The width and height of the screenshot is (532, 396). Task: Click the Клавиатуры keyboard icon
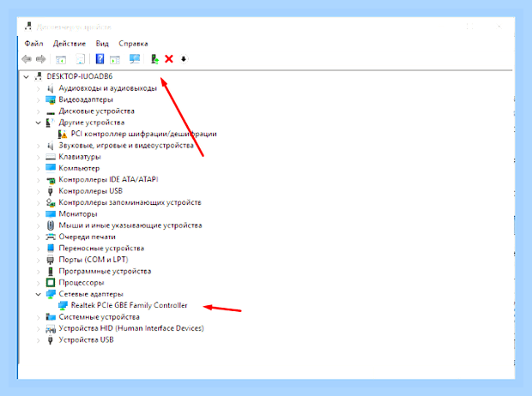click(51, 157)
